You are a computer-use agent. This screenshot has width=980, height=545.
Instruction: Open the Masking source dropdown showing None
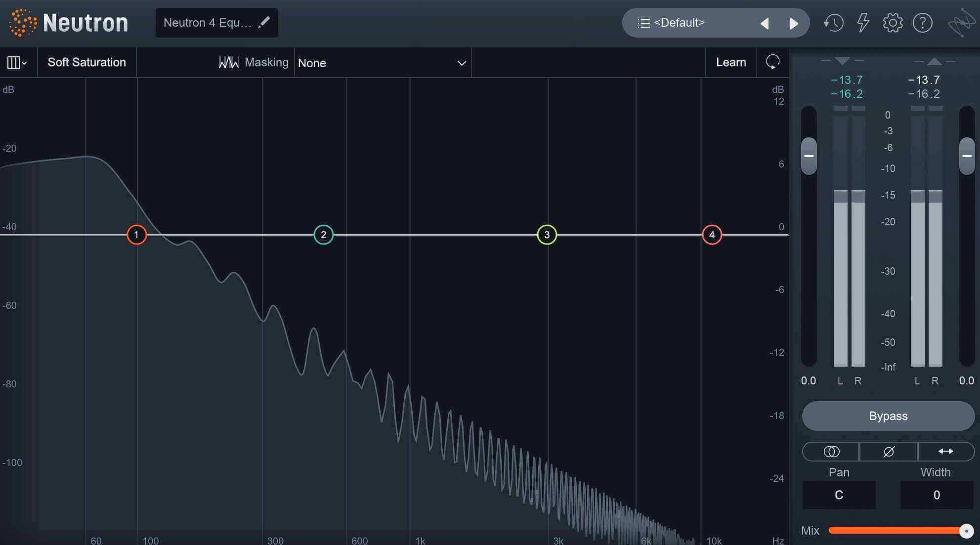pyautogui.click(x=383, y=63)
